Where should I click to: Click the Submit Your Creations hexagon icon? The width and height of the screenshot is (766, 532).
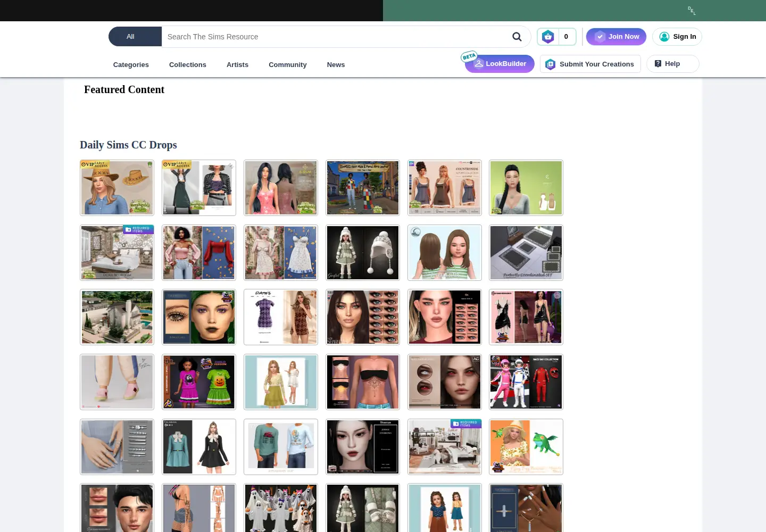point(551,64)
